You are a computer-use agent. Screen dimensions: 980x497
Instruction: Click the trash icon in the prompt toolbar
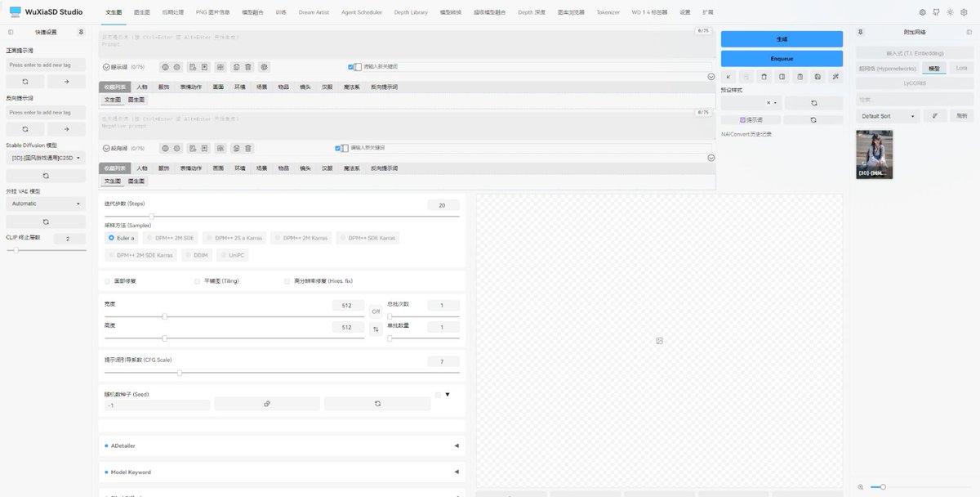248,67
